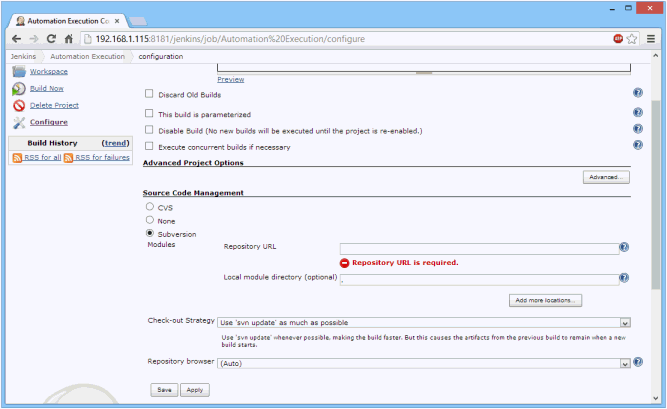Expand the Repository browser dropdown
The width and height of the screenshot is (667, 409).
423,364
